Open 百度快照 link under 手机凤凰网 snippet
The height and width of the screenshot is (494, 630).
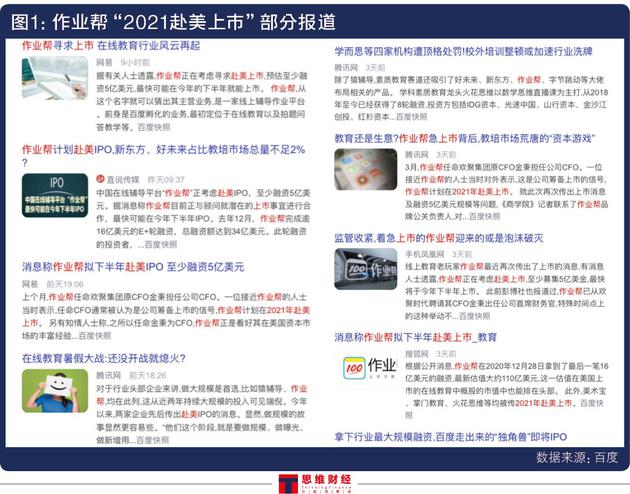pos(475,316)
